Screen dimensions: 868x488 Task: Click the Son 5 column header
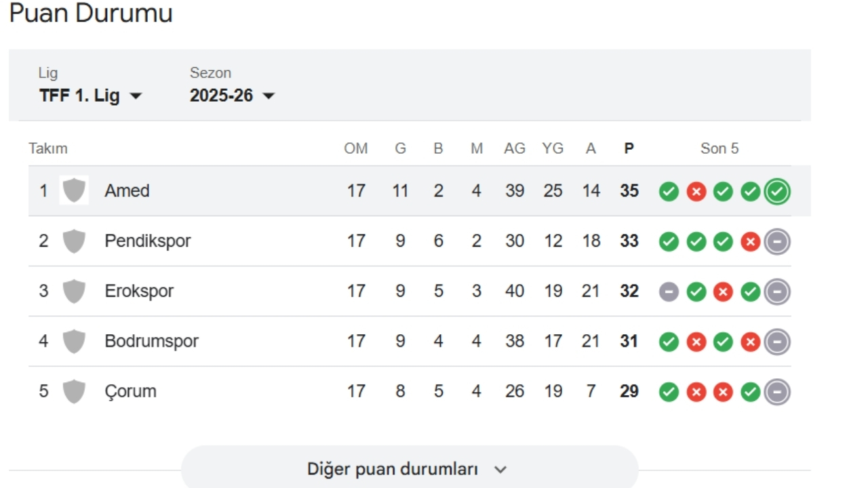pos(719,148)
